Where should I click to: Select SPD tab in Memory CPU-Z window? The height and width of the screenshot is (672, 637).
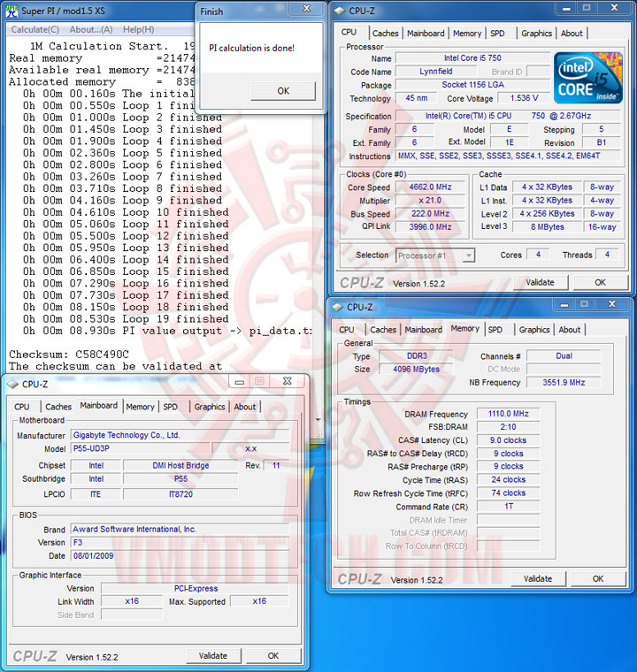(495, 330)
